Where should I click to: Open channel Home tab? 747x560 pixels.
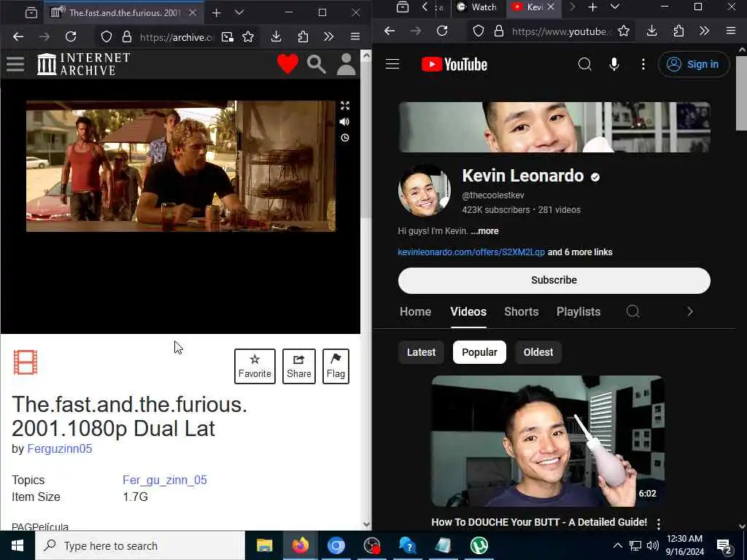tap(415, 312)
